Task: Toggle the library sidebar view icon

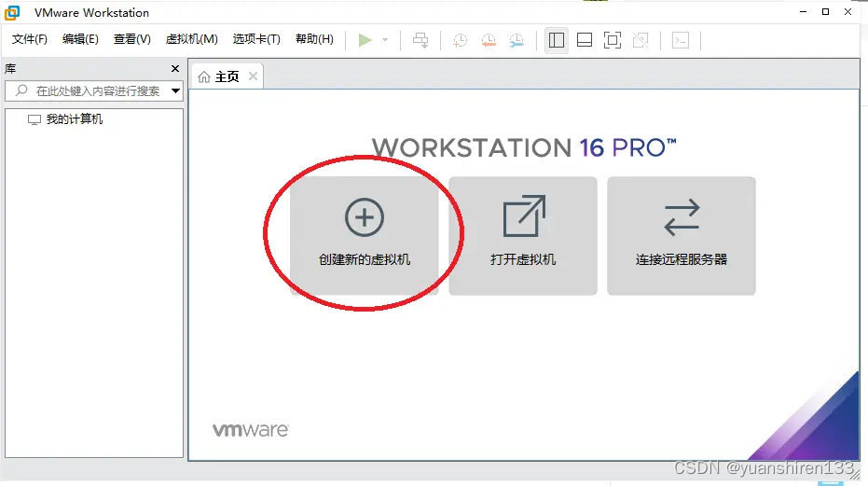Action: coord(557,40)
